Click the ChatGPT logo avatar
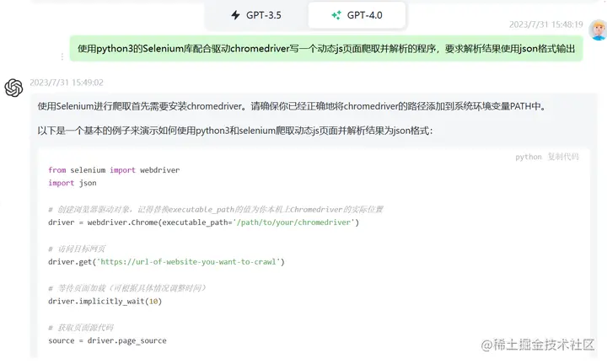The height and width of the screenshot is (364, 607). (x=14, y=88)
